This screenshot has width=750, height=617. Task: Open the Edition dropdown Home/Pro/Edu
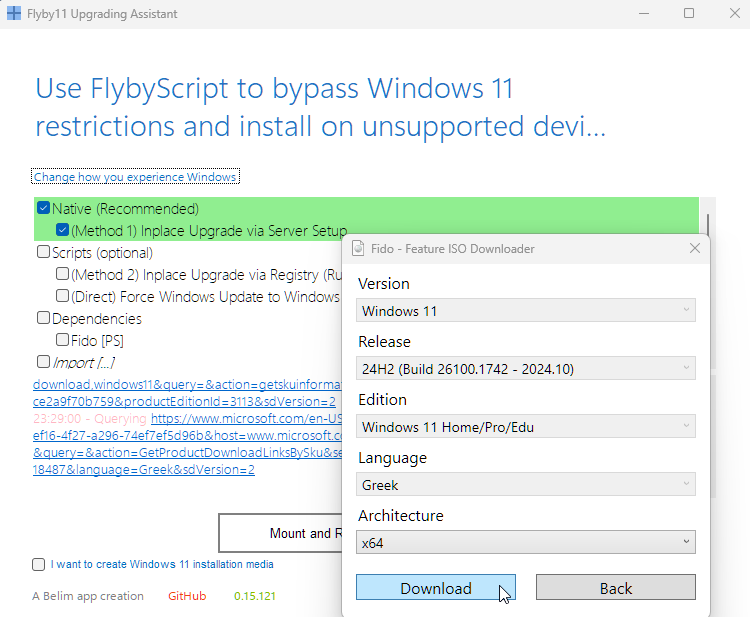(x=526, y=427)
